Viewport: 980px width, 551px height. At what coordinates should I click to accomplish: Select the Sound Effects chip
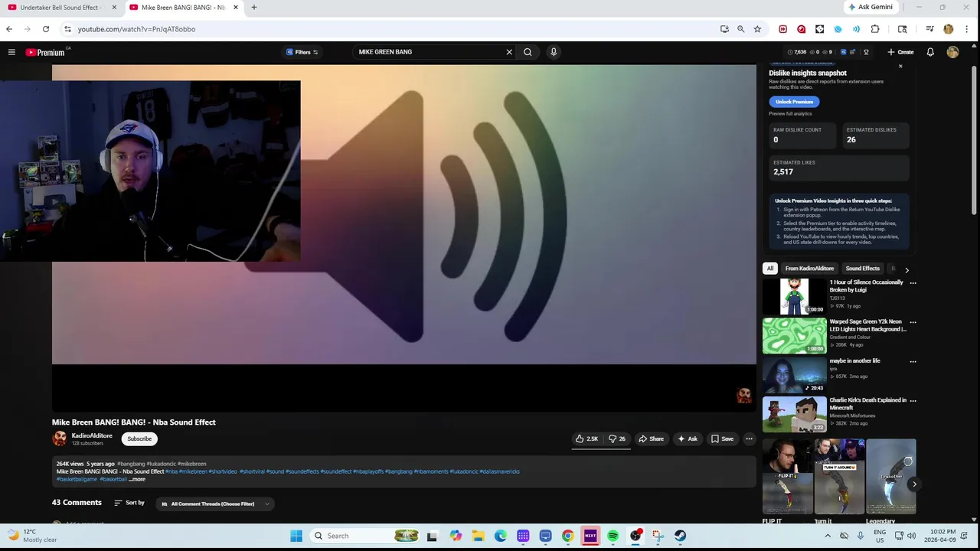coord(862,269)
